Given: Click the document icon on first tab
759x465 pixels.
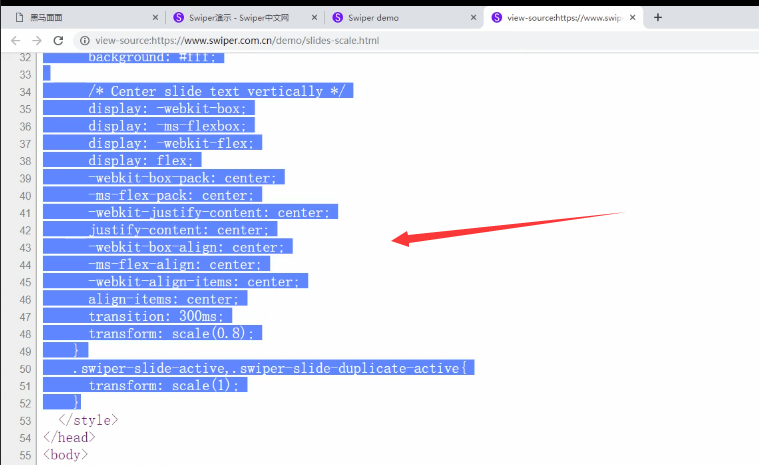Looking at the screenshot, I should tap(19, 17).
